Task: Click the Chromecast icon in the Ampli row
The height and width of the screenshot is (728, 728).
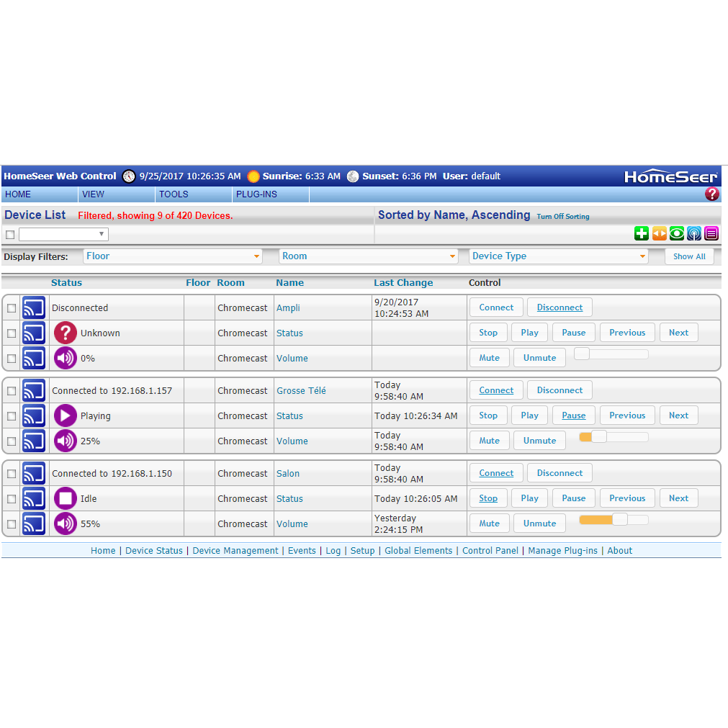Action: click(34, 307)
